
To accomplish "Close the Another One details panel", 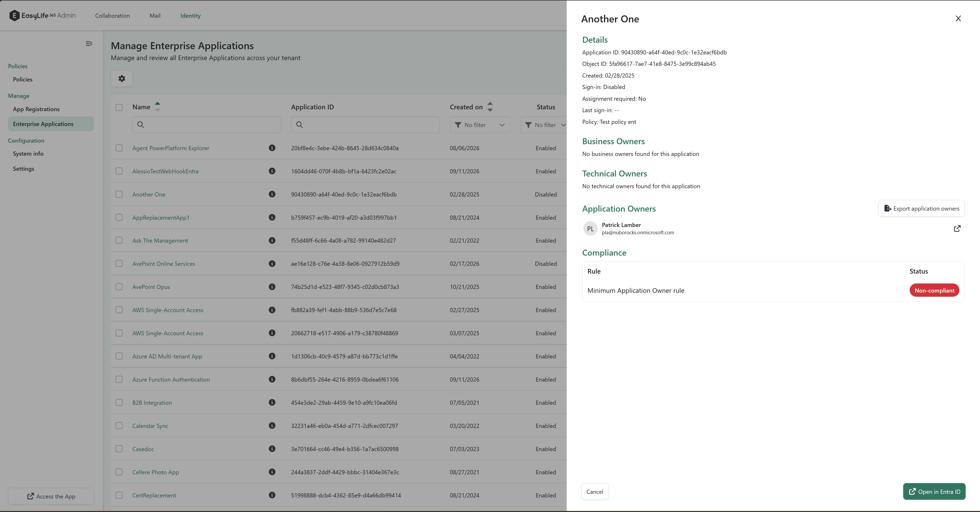I will 958,19.
